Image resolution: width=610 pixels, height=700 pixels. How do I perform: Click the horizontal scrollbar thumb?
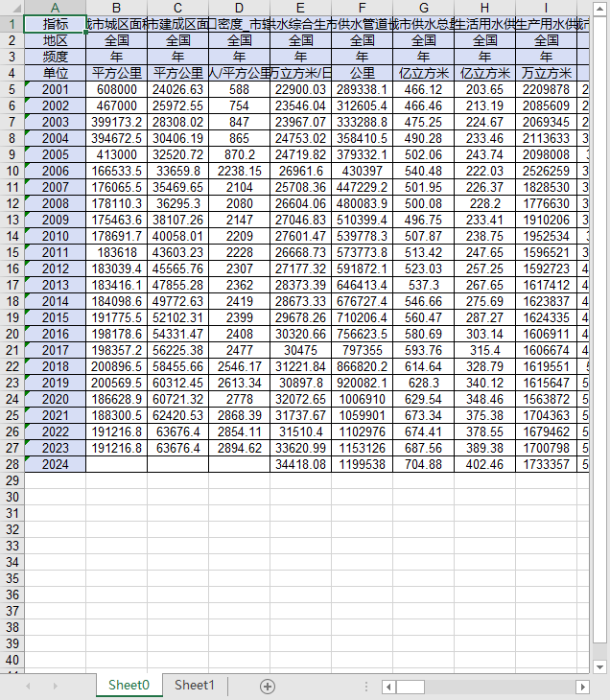(410, 687)
